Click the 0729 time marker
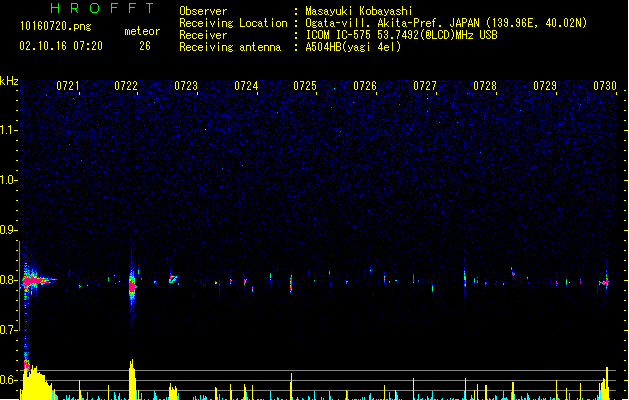 point(545,86)
